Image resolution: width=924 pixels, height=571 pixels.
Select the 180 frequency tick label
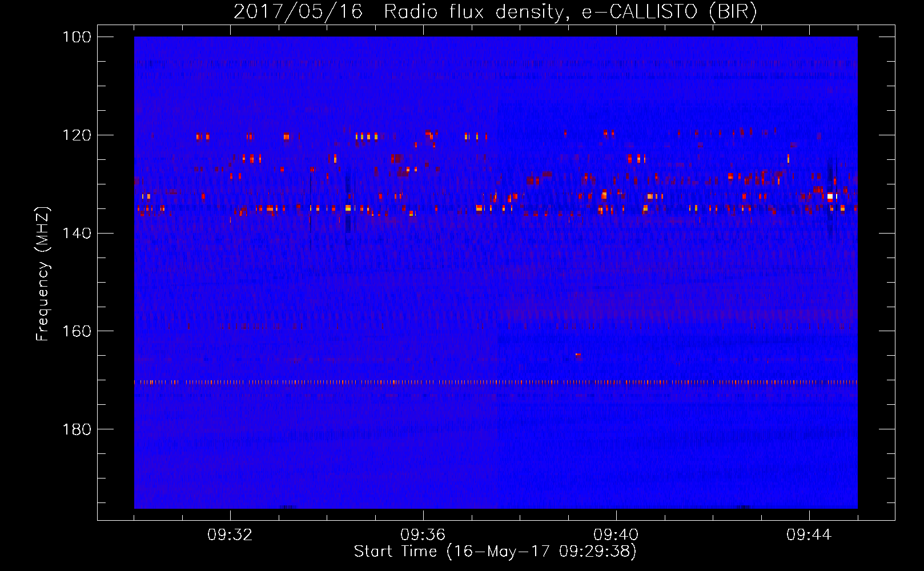(77, 429)
